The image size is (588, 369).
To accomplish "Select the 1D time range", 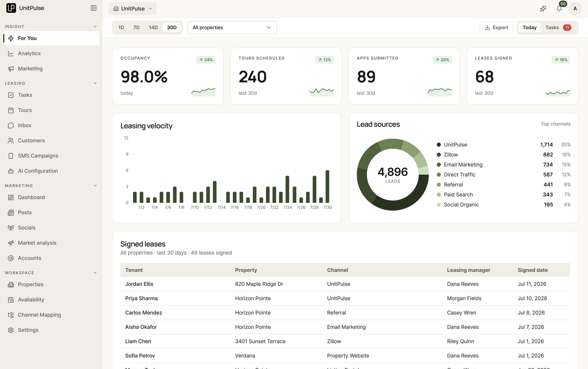I will coord(121,28).
